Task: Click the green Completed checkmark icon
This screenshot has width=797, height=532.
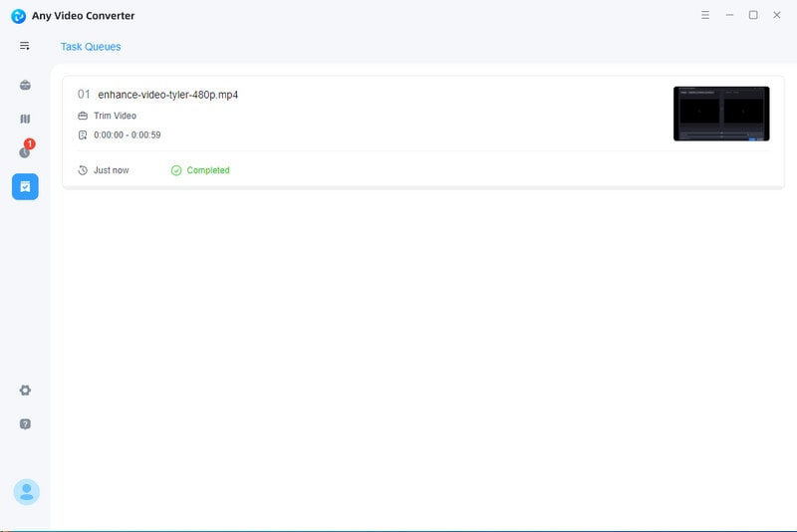Action: coord(176,170)
